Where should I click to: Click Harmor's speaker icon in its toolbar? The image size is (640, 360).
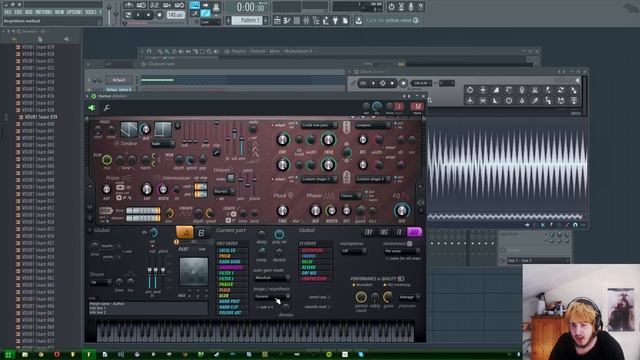(92, 108)
